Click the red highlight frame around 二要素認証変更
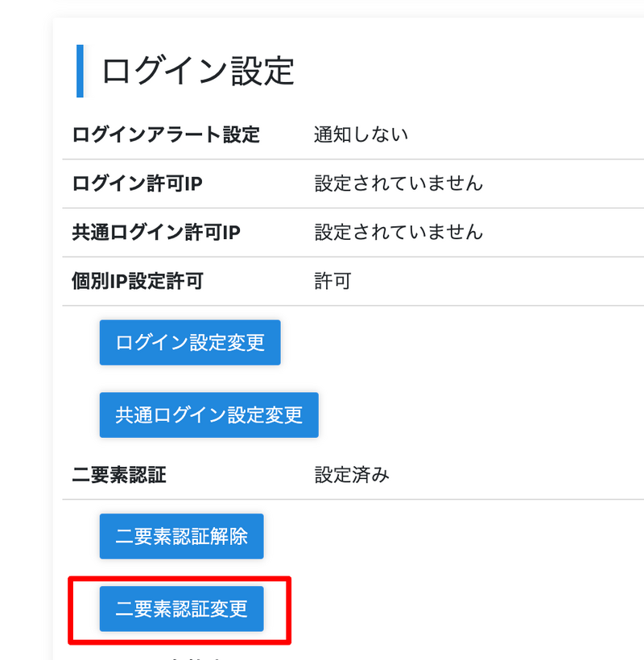The width and height of the screenshot is (644, 660). [71, 609]
